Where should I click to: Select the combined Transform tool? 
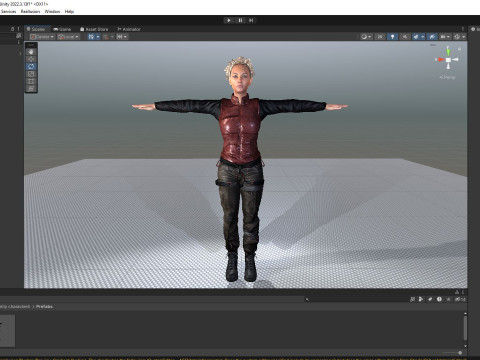coord(31,88)
